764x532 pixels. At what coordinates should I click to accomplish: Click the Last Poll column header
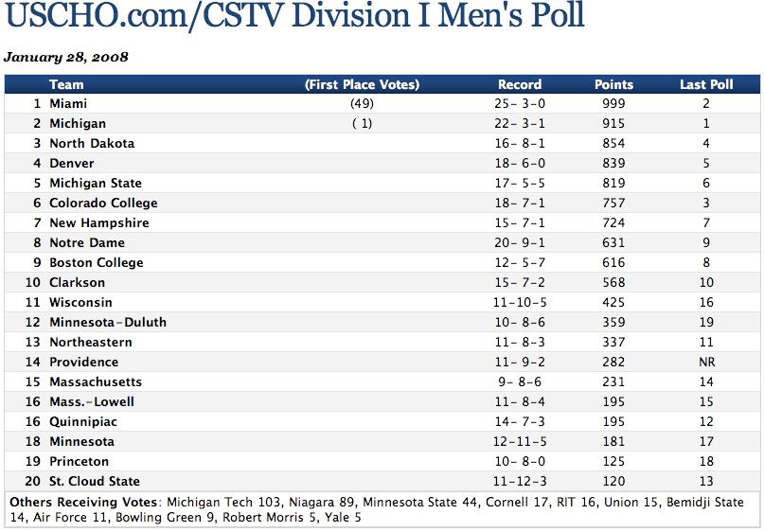(x=706, y=84)
